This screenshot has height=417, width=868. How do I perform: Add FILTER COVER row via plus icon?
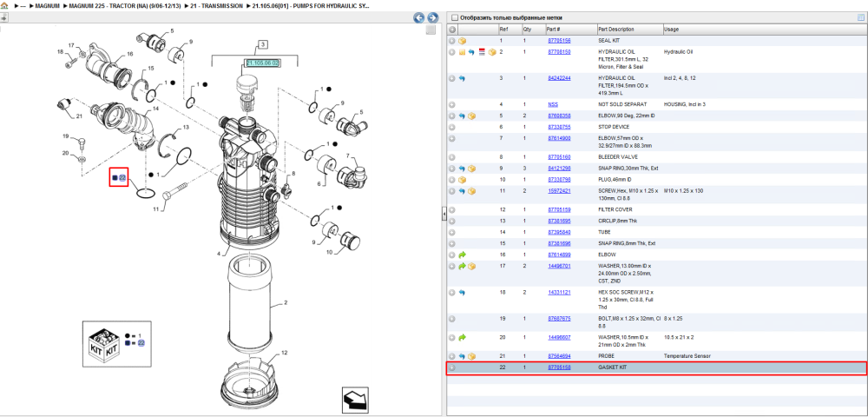click(x=451, y=210)
